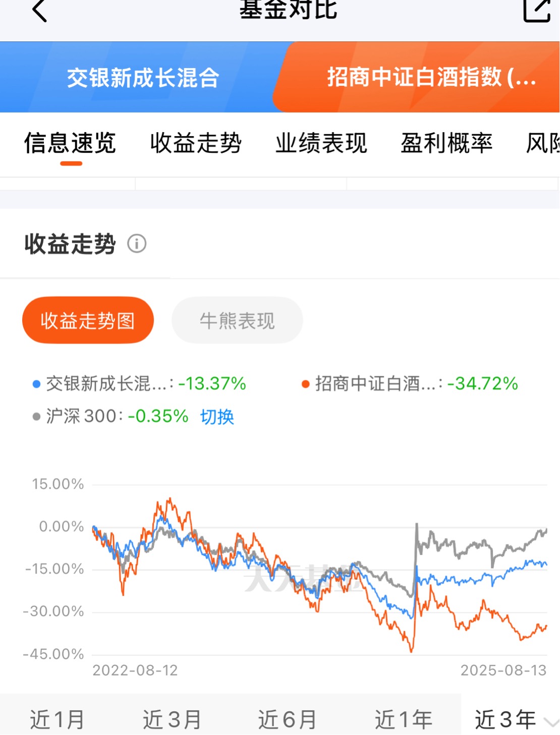The image size is (560, 735).
Task: Open the 信息速览 tab
Action: [x=70, y=143]
